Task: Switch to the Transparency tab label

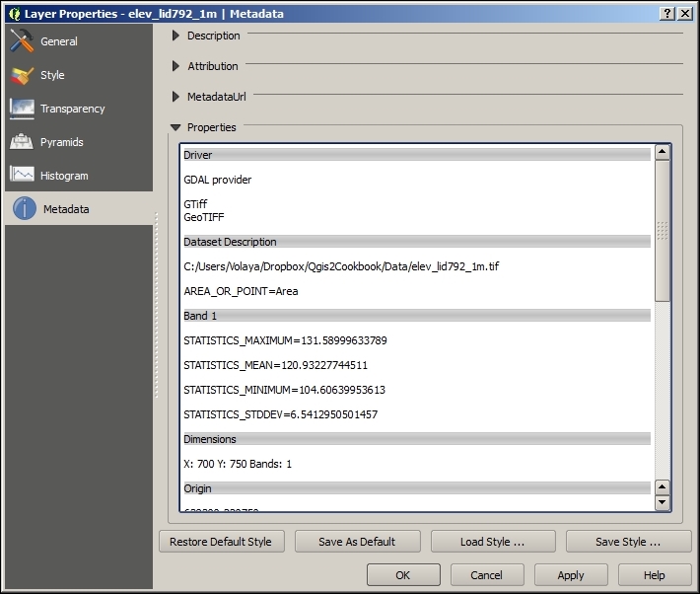Action: pos(72,109)
